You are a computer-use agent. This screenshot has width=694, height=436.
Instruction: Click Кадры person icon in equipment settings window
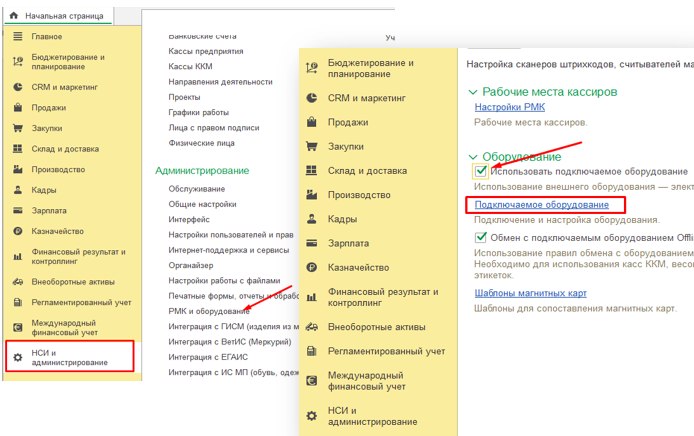[x=312, y=219]
